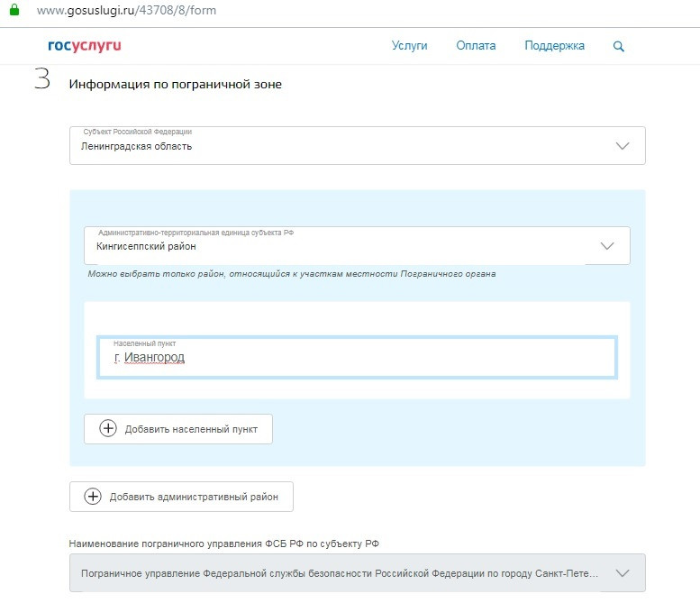Click the Пограничное управление field text

[x=340, y=573]
